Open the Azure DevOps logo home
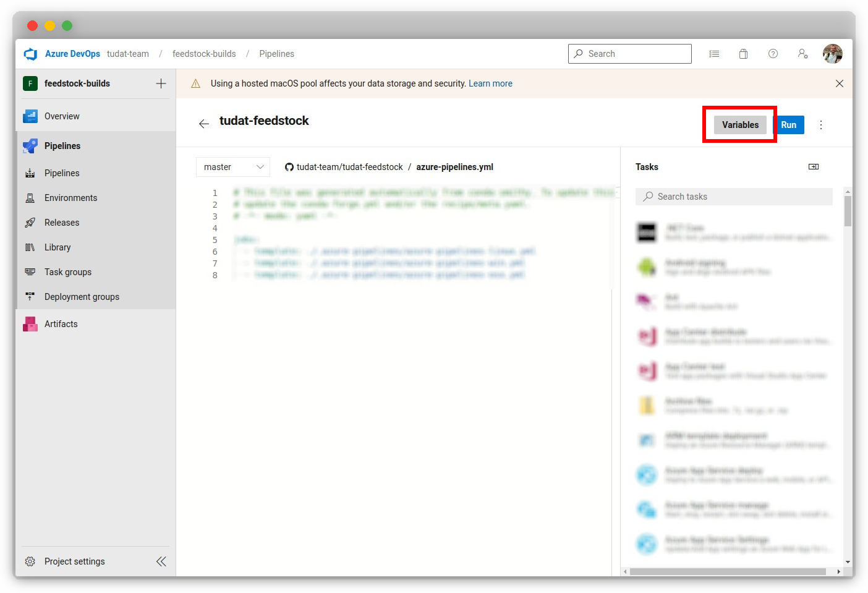The image size is (868, 593). 30,54
